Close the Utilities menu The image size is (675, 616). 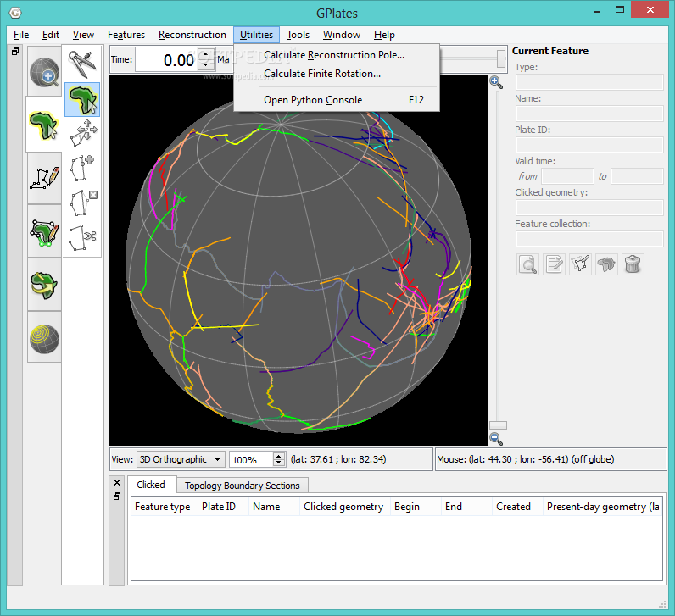click(x=256, y=35)
